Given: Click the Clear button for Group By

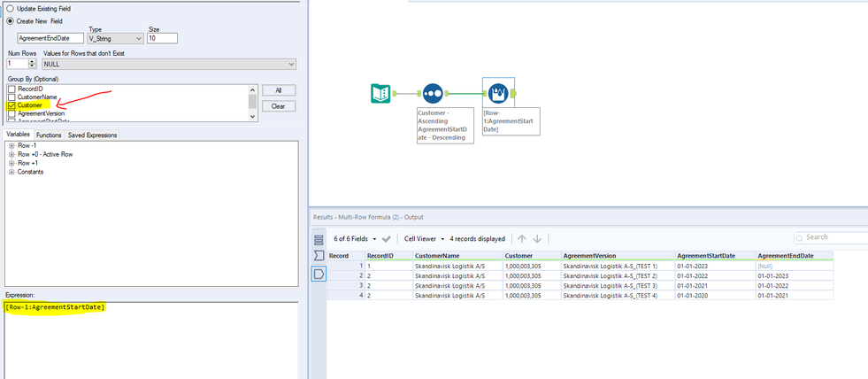Looking at the screenshot, I should click(x=279, y=106).
